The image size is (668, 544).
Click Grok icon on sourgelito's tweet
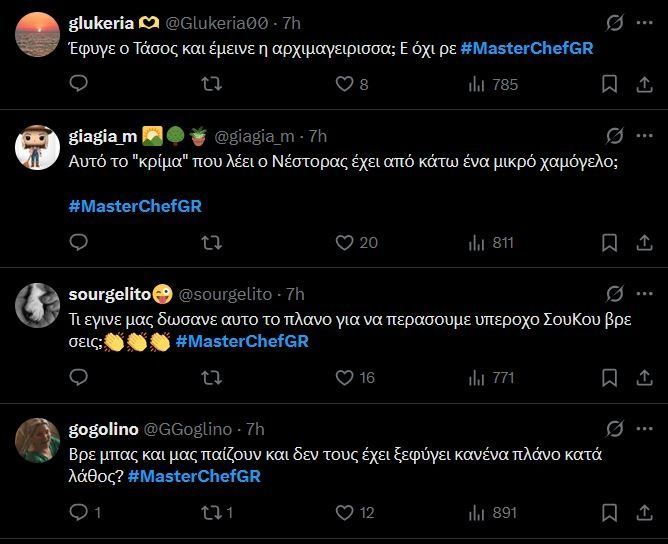[x=617, y=294]
